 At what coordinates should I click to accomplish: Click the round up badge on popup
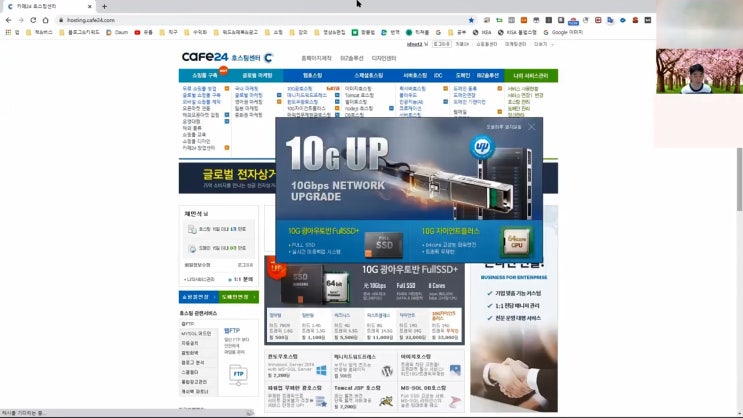pyautogui.click(x=482, y=147)
